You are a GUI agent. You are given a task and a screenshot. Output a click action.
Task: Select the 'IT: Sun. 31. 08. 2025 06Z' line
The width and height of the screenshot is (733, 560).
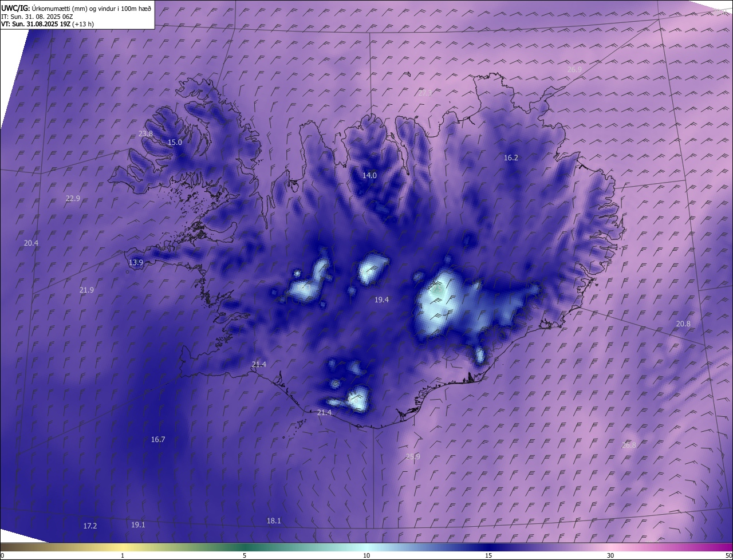tap(37, 17)
